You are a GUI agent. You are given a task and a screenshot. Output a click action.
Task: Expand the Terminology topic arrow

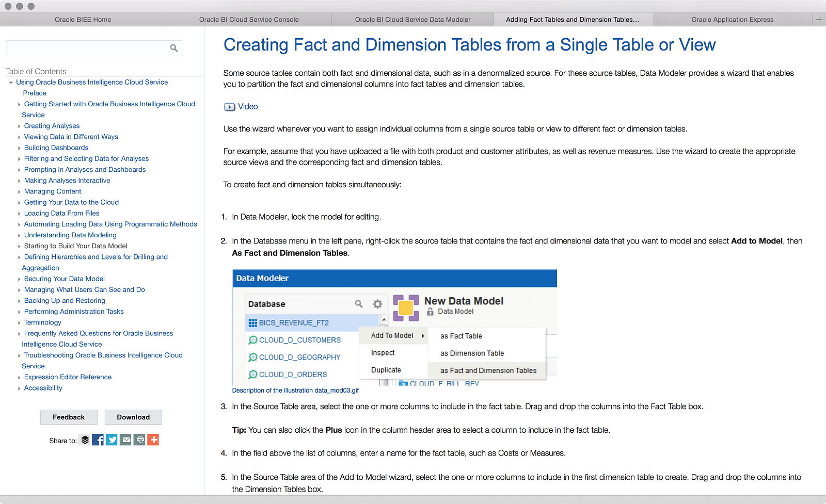19,323
